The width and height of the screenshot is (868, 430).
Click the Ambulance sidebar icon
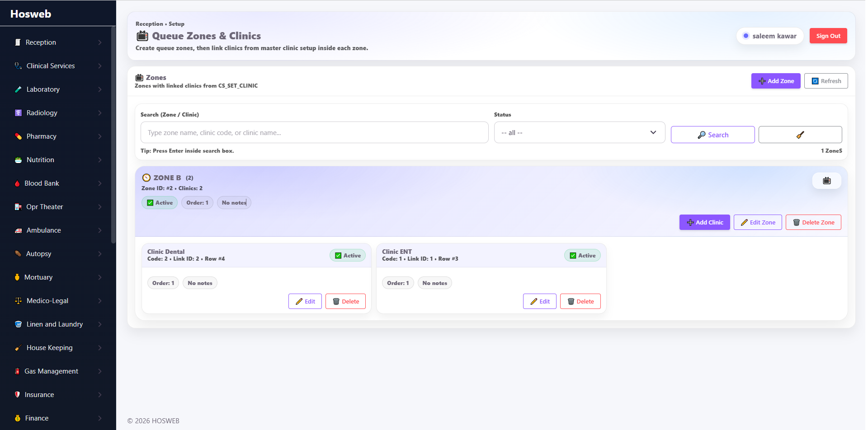click(x=18, y=230)
